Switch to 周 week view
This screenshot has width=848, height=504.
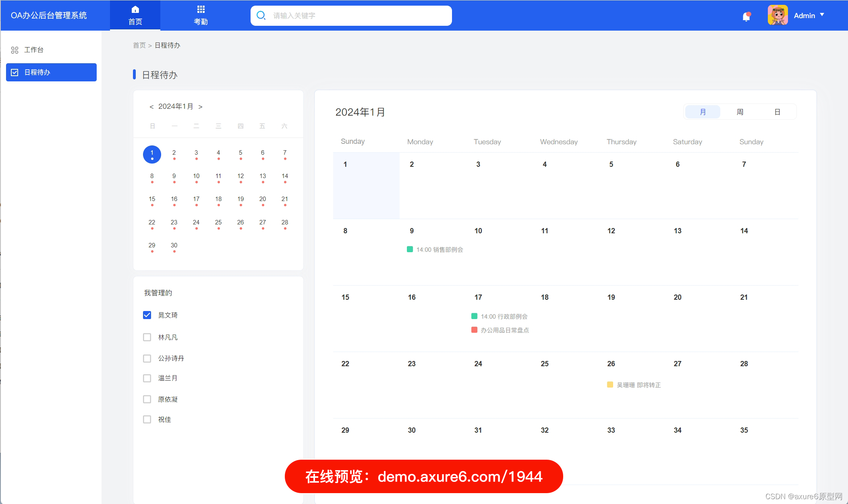click(x=740, y=112)
